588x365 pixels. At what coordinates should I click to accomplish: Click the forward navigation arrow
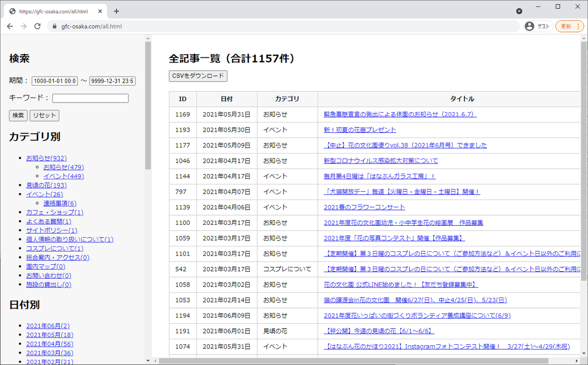coord(24,26)
